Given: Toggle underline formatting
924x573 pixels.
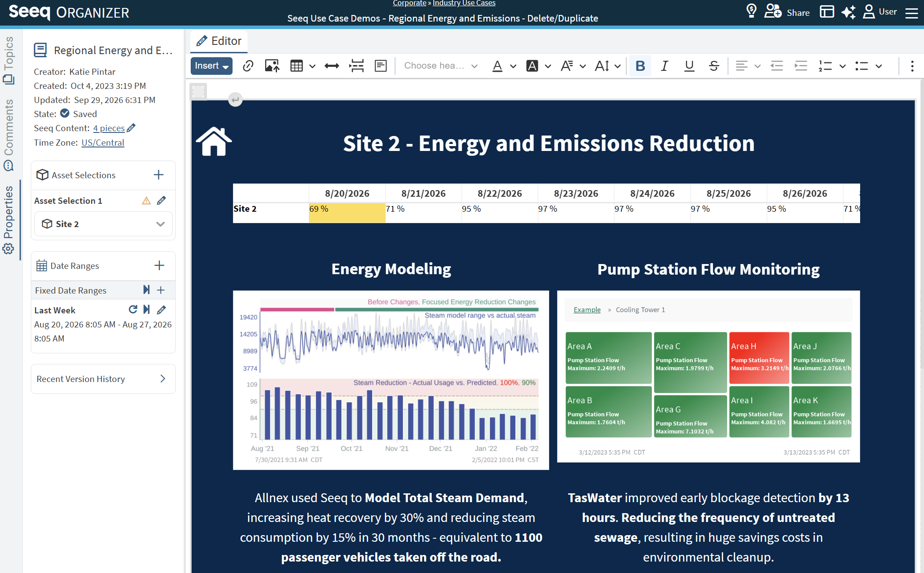Looking at the screenshot, I should 689,66.
